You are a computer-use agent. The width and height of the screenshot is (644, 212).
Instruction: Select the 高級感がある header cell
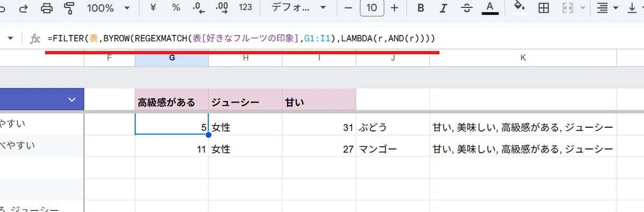pos(172,99)
